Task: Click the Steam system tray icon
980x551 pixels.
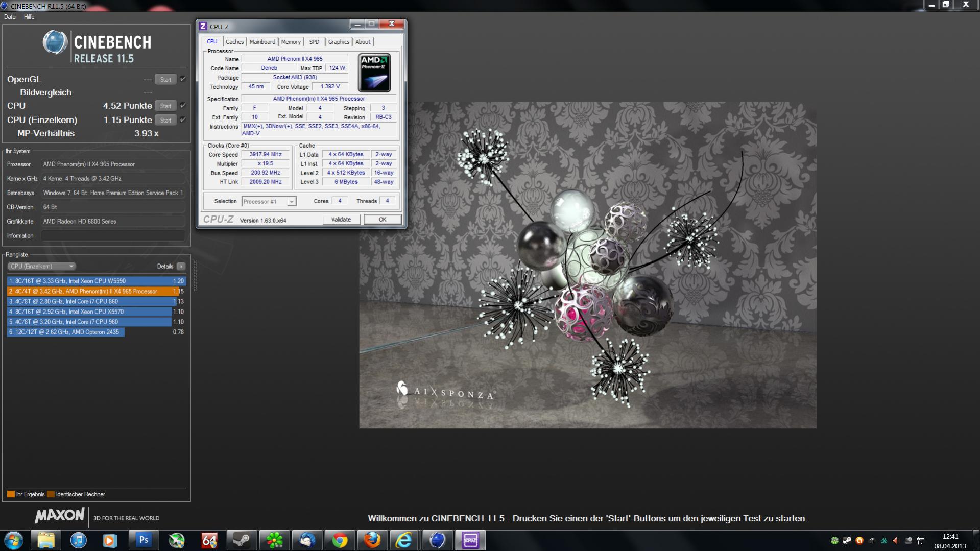Action: tap(847, 540)
